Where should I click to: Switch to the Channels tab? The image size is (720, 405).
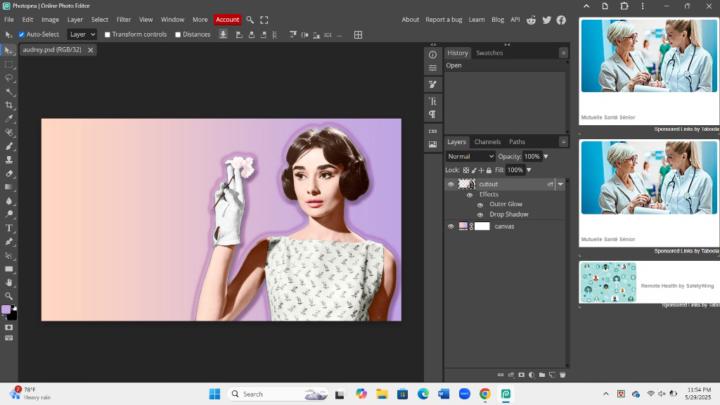[487, 142]
